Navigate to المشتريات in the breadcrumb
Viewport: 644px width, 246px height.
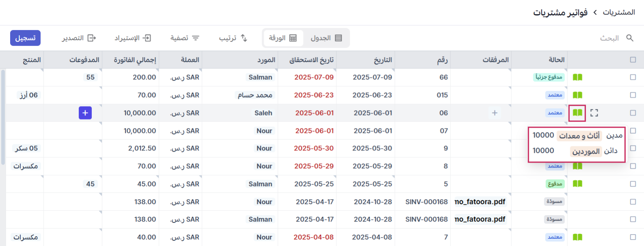619,12
